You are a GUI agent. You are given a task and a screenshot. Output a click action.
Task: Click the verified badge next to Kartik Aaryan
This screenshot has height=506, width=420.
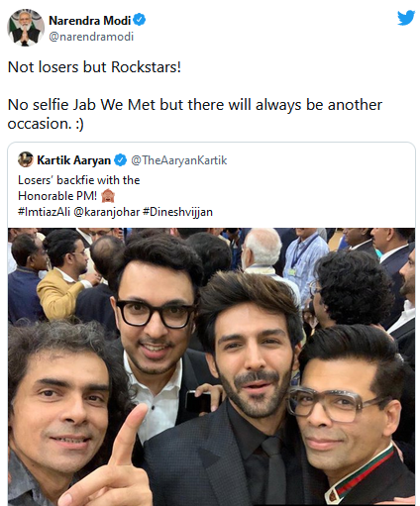point(121,160)
